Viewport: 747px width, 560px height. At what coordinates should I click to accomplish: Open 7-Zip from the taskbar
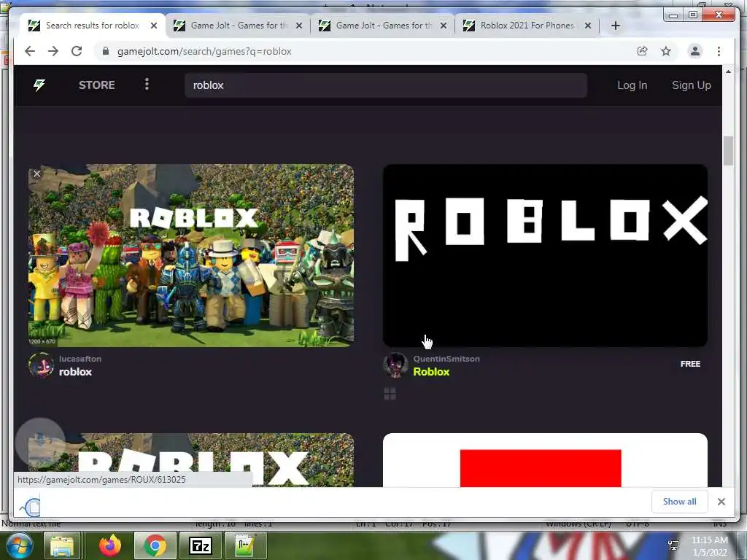point(200,545)
